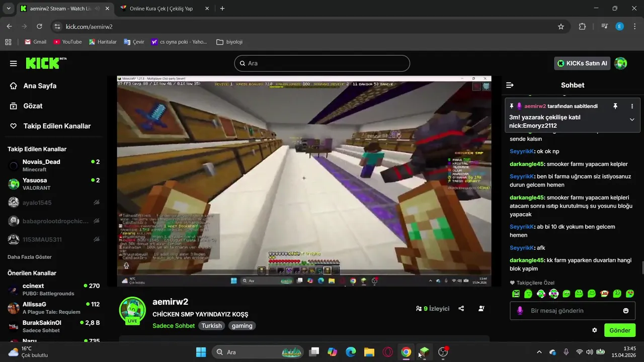
Task: Open File Explorer from taskbar
Action: tap(369, 352)
